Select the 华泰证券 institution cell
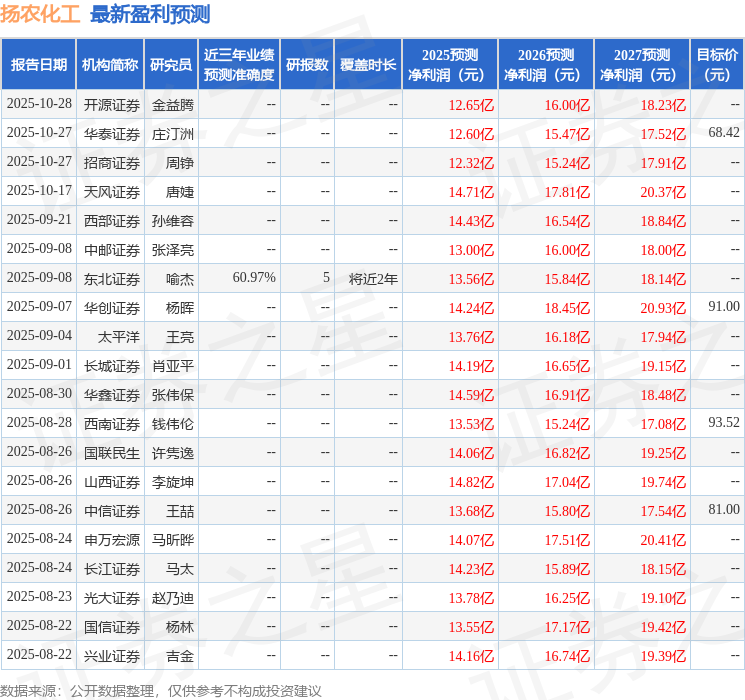The height and width of the screenshot is (700, 745). click(112, 134)
